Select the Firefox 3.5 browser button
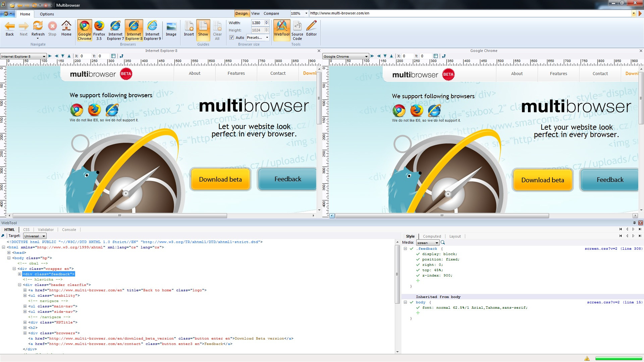644x362 pixels. pos(99,30)
